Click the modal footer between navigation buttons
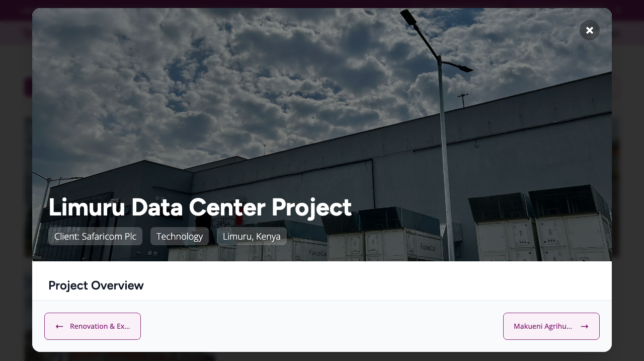The image size is (644, 361). 322,326
